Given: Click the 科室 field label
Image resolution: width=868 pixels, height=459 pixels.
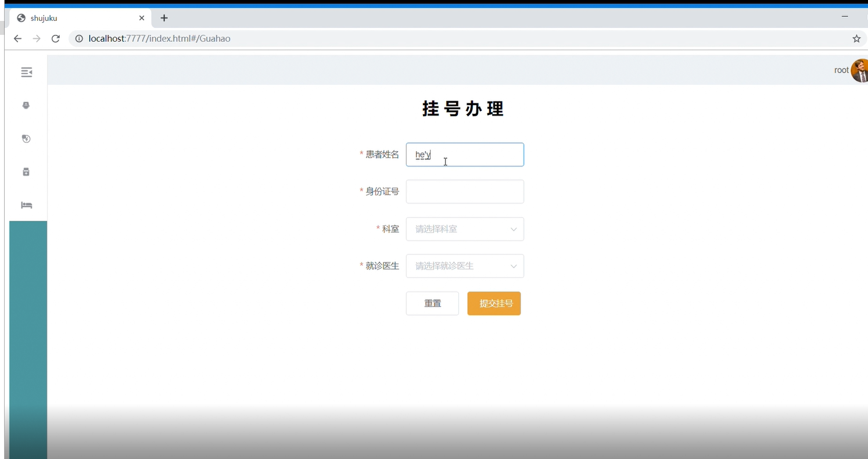Looking at the screenshot, I should 390,229.
